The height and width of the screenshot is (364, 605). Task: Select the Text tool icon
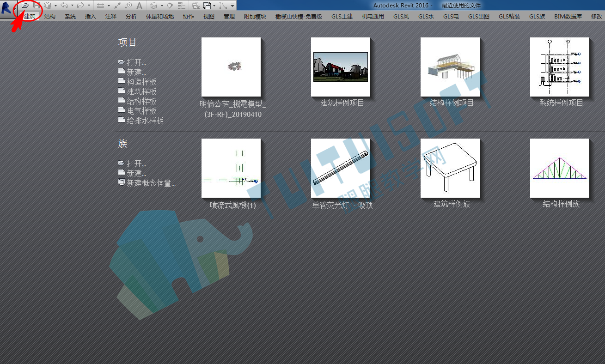click(139, 5)
